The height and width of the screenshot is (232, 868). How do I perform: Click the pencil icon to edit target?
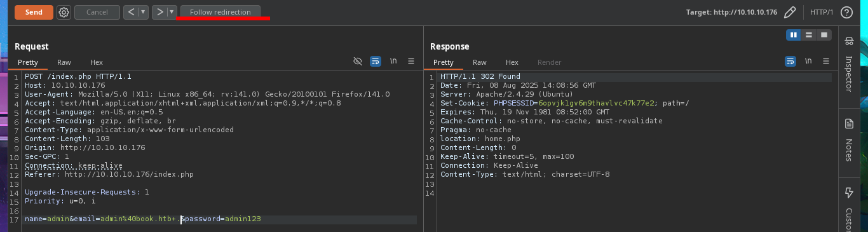(x=790, y=12)
